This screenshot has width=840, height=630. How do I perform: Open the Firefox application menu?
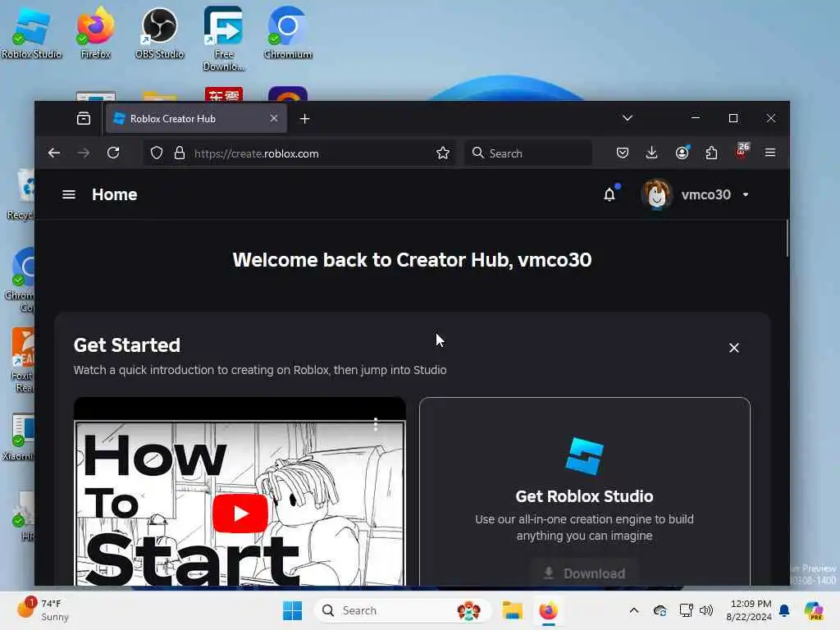click(x=770, y=153)
